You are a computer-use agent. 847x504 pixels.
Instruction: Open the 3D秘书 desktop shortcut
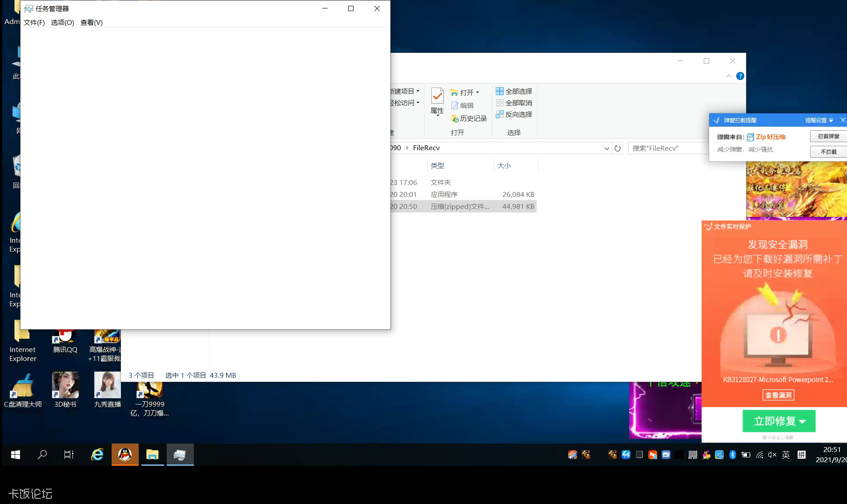pos(65,389)
